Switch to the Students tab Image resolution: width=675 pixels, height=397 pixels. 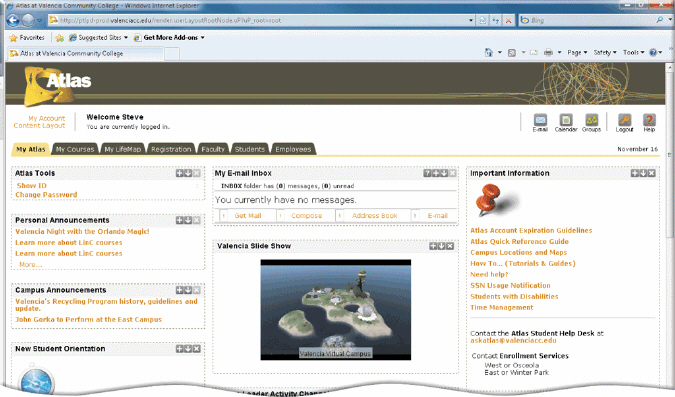pyautogui.click(x=250, y=149)
